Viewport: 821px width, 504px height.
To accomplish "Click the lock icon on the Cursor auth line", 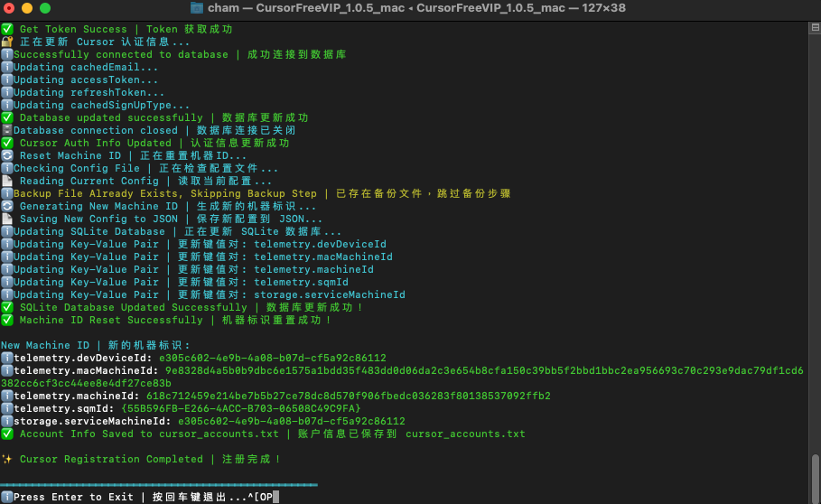I will pos(7,42).
